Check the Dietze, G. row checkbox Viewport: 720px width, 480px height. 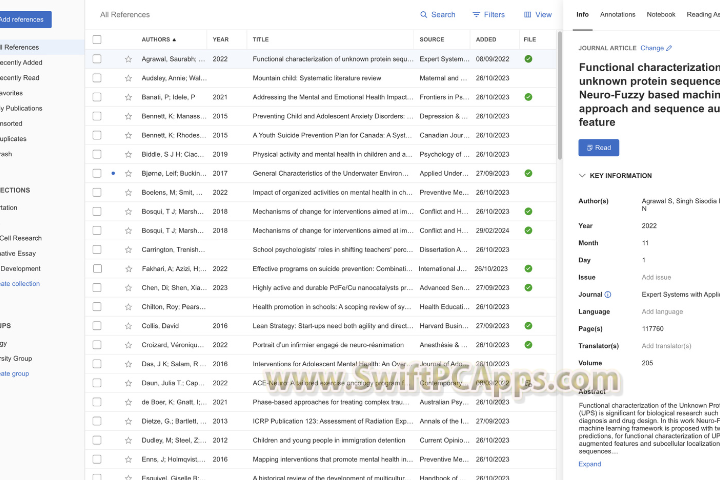(97, 421)
